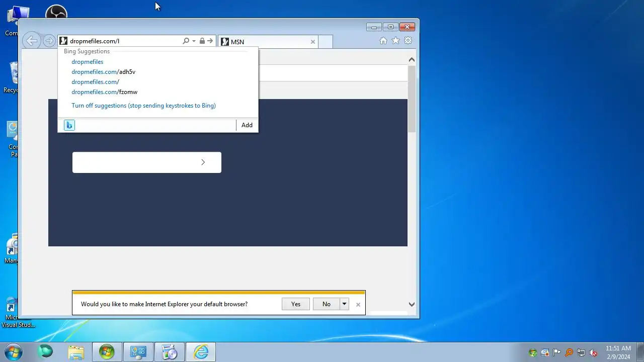This screenshot has width=644, height=362.
Task: Click No on the default browser prompt
Action: coord(327,304)
